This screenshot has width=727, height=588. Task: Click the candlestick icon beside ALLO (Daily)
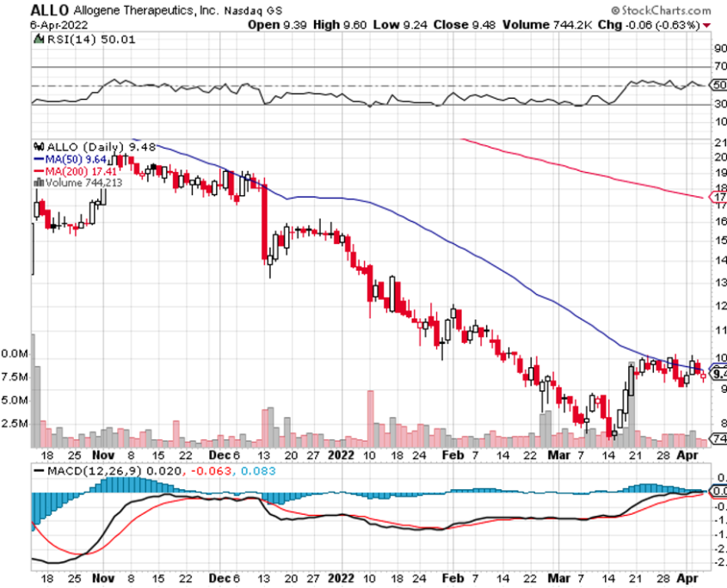tap(40, 147)
